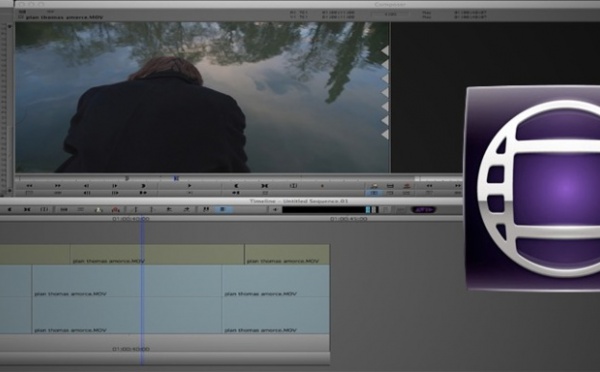
Task: Click the Fast Forward button in Composer controls
Action: pos(57,186)
